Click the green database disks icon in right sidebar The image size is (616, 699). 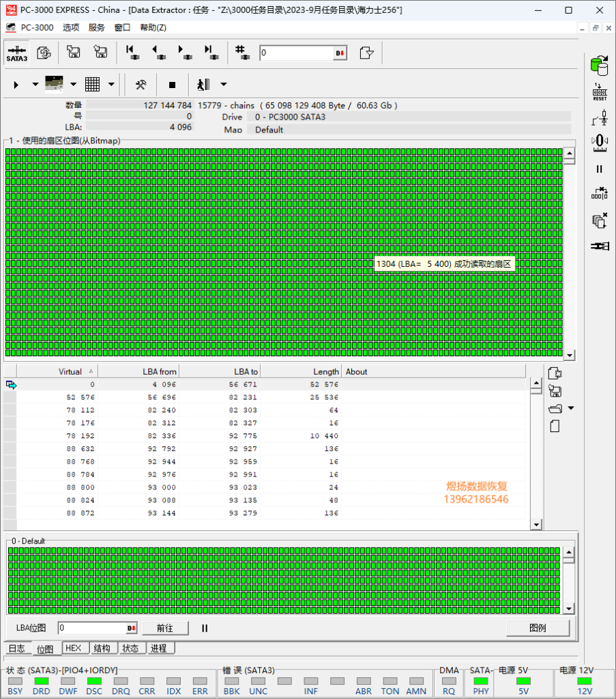click(600, 66)
